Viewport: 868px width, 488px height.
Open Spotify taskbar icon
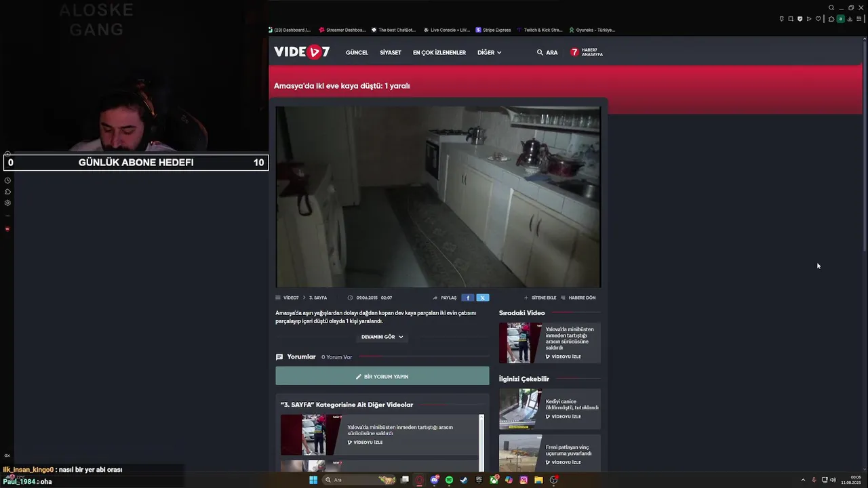(449, 480)
